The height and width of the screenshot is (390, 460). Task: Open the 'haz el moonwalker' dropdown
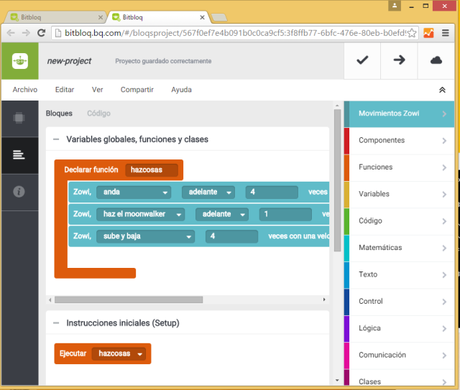click(x=140, y=214)
